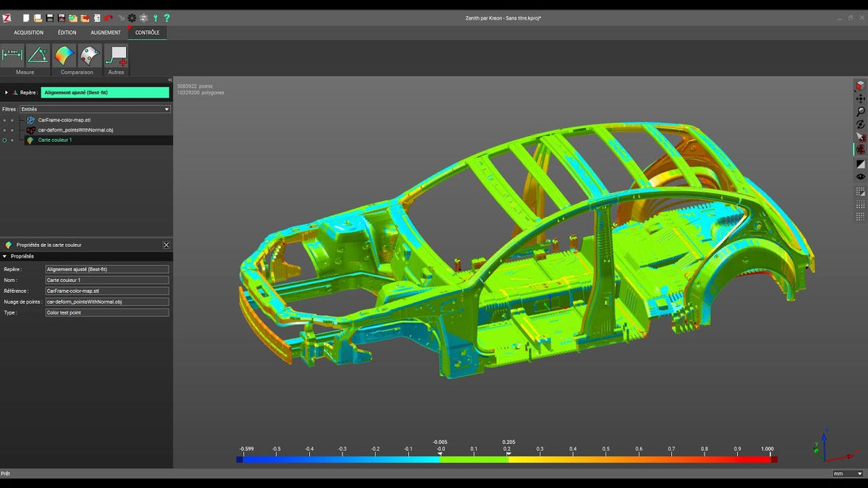Collapse the Propriétés section

[5, 256]
